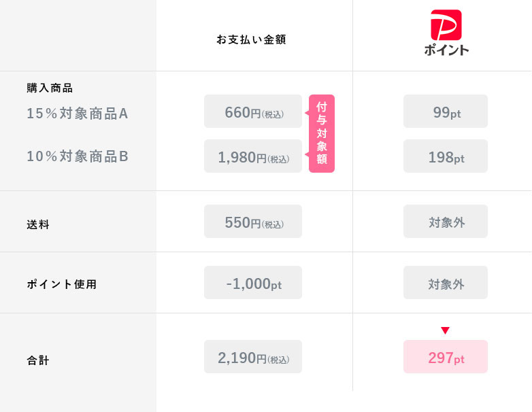The image size is (532, 412).
Task: Click the 99pt points box
Action: pos(446,111)
